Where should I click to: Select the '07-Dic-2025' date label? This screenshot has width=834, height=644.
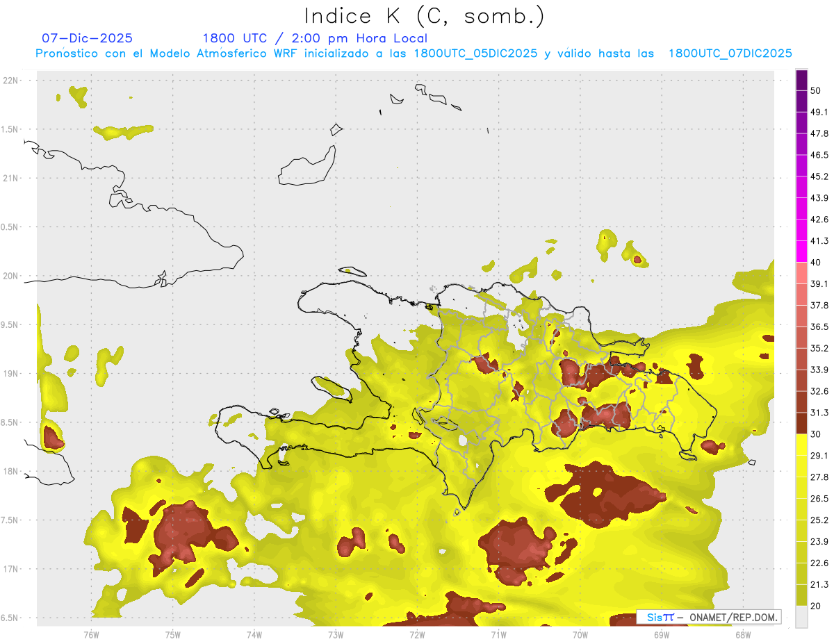88,38
